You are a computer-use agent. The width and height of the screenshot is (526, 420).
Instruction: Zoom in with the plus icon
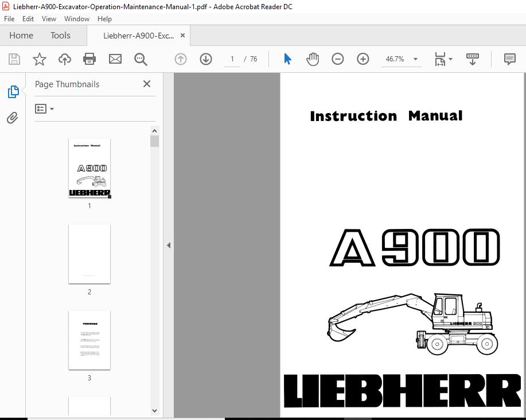(x=363, y=59)
